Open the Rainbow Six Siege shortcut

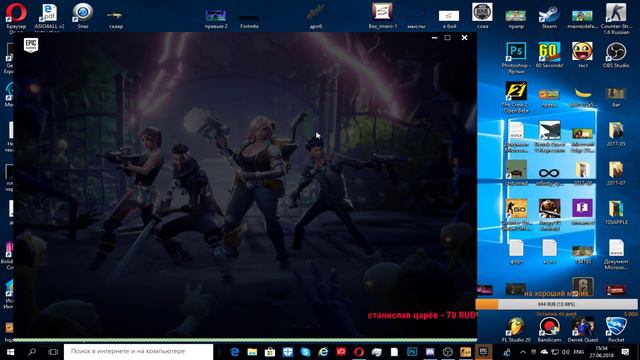(x=582, y=287)
